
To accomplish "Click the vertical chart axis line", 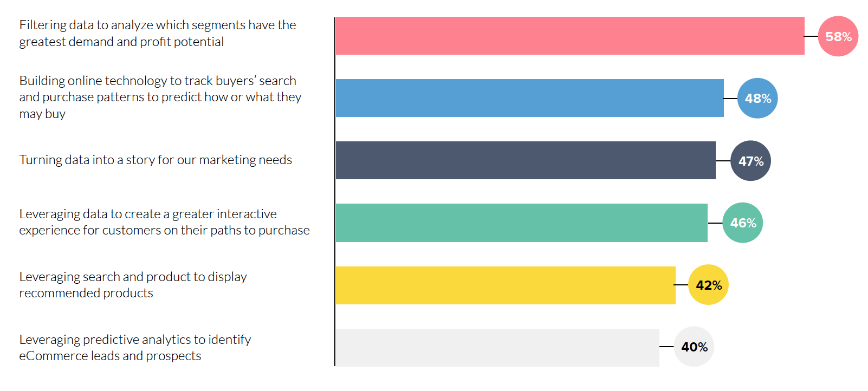I will [x=335, y=192].
